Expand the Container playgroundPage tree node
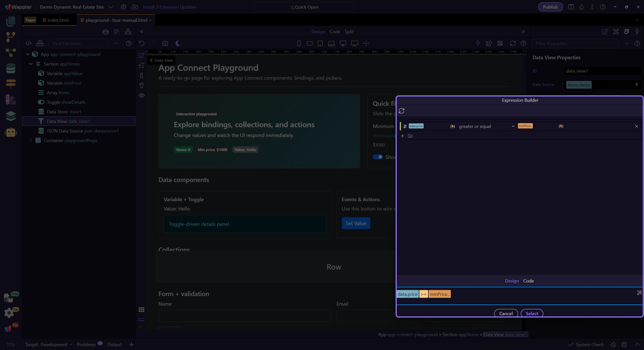This screenshot has width=644, height=350. click(x=31, y=141)
